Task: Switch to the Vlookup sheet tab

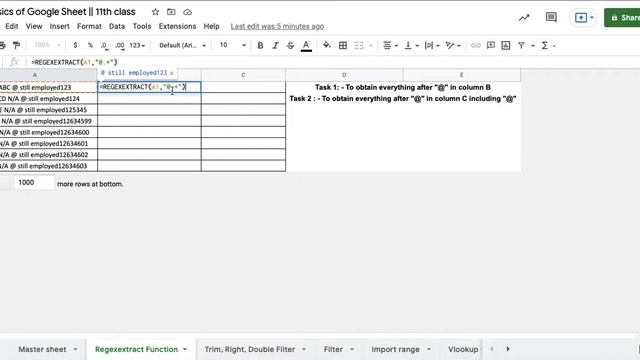Action: click(463, 349)
